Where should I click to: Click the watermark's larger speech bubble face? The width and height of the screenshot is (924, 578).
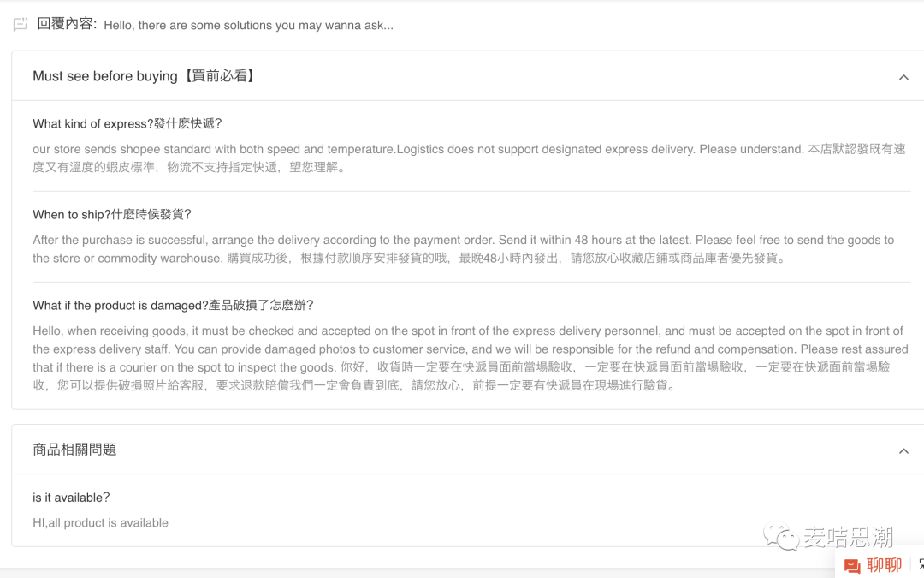coord(775,531)
